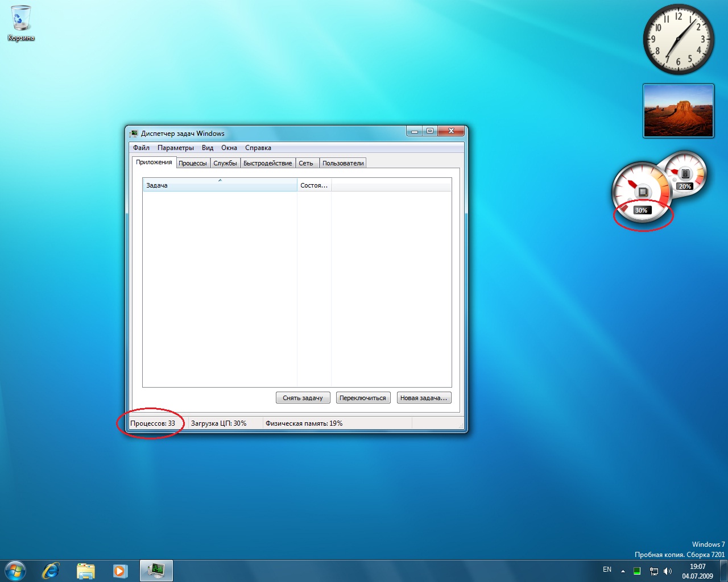This screenshot has height=582, width=728.
Task: Open the volume speaker tray icon
Action: point(668,571)
